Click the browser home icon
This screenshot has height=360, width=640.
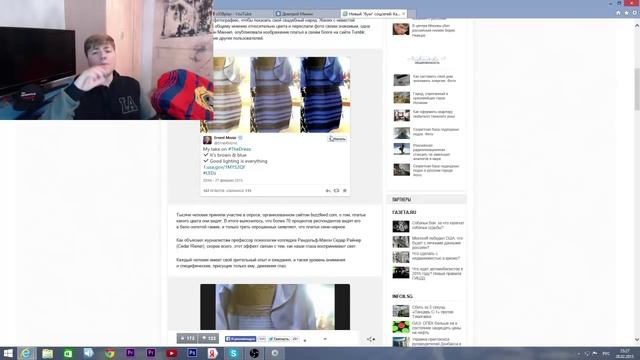[618, 13]
